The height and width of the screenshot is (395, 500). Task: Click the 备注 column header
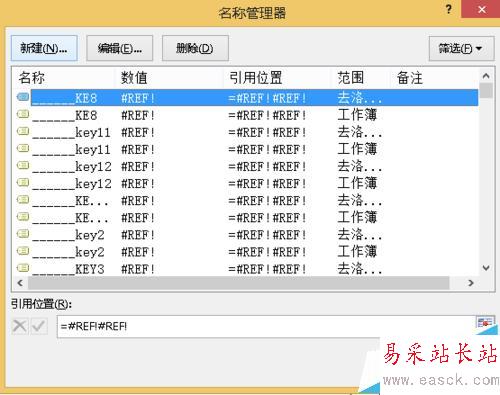pos(410,78)
